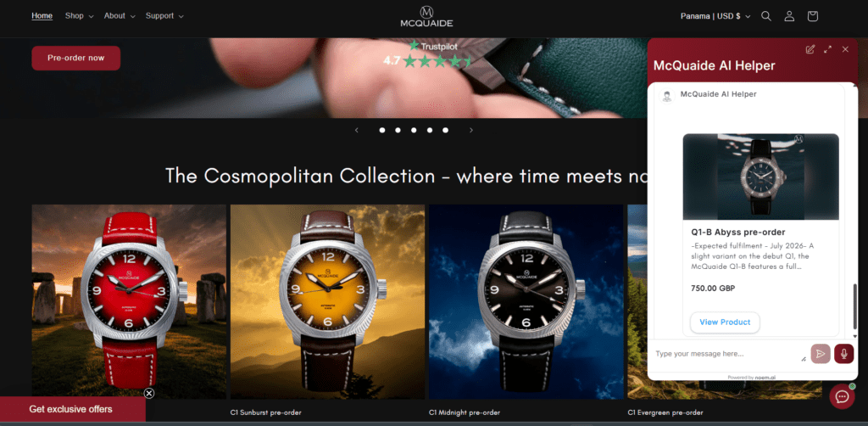The height and width of the screenshot is (426, 868).
Task: Click the Pre-order now button
Action: click(75, 59)
